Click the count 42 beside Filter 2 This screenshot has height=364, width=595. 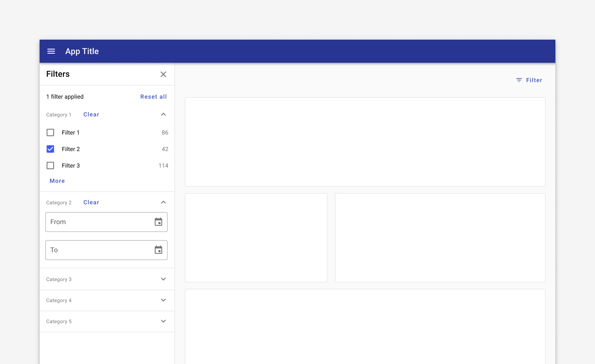165,149
